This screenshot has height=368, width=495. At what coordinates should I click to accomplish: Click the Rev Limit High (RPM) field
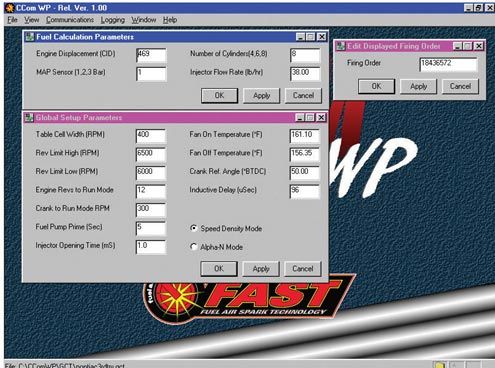pyautogui.click(x=151, y=154)
